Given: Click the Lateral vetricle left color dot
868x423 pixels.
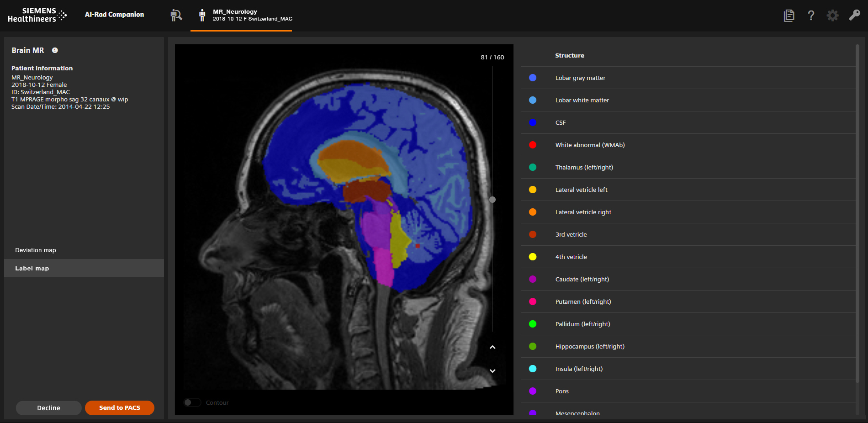Looking at the screenshot, I should tap(533, 190).
